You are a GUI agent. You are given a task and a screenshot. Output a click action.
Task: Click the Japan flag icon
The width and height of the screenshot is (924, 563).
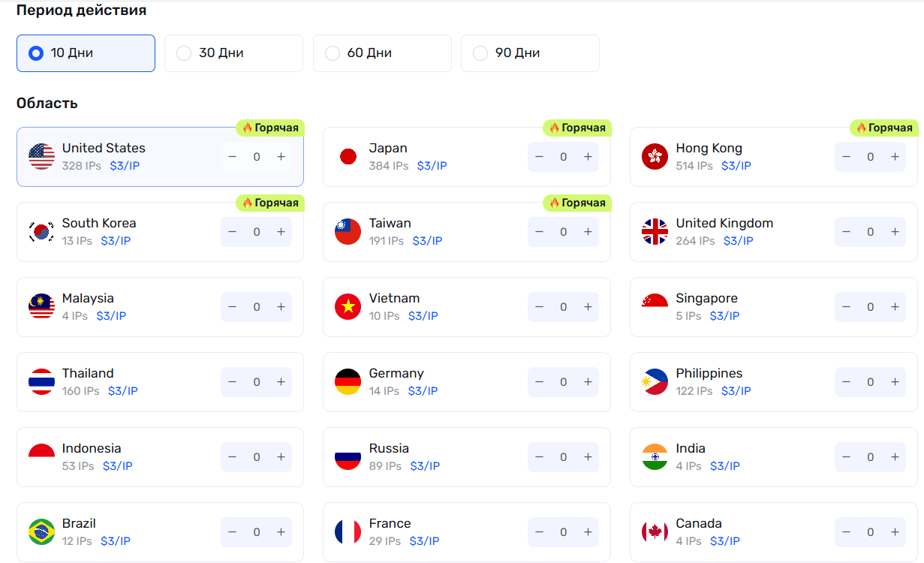[348, 157]
